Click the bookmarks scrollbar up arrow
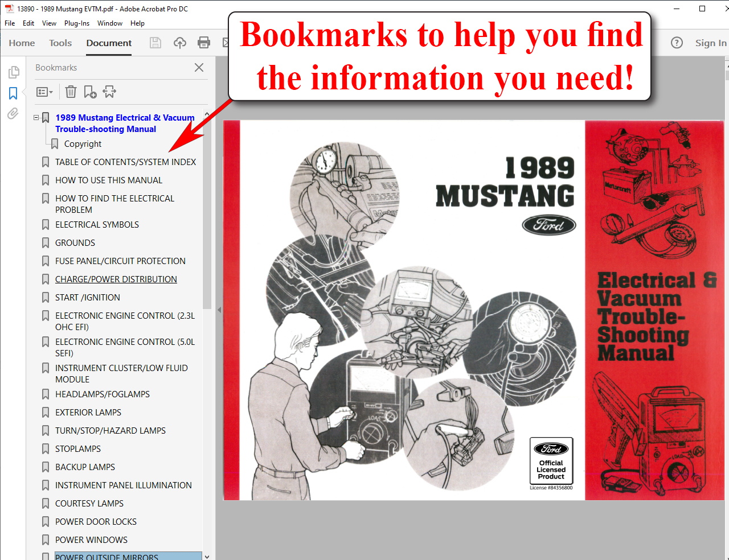This screenshot has height=560, width=729. pos(207,114)
